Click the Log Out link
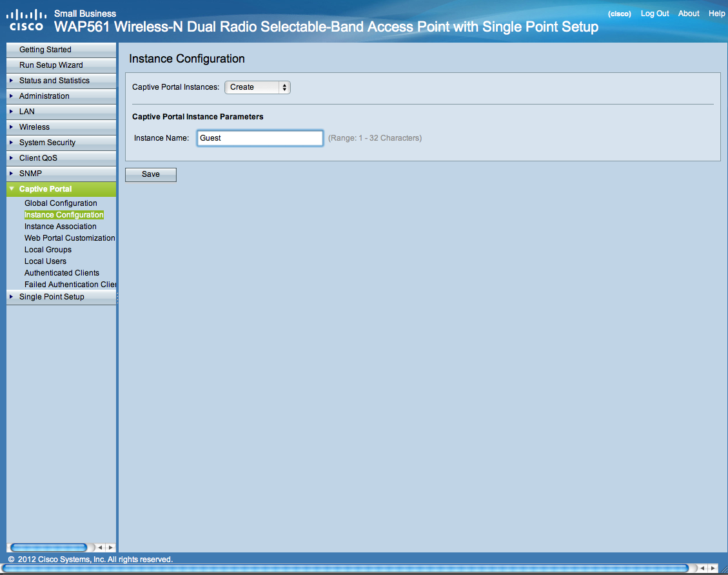728x575 pixels. tap(654, 14)
